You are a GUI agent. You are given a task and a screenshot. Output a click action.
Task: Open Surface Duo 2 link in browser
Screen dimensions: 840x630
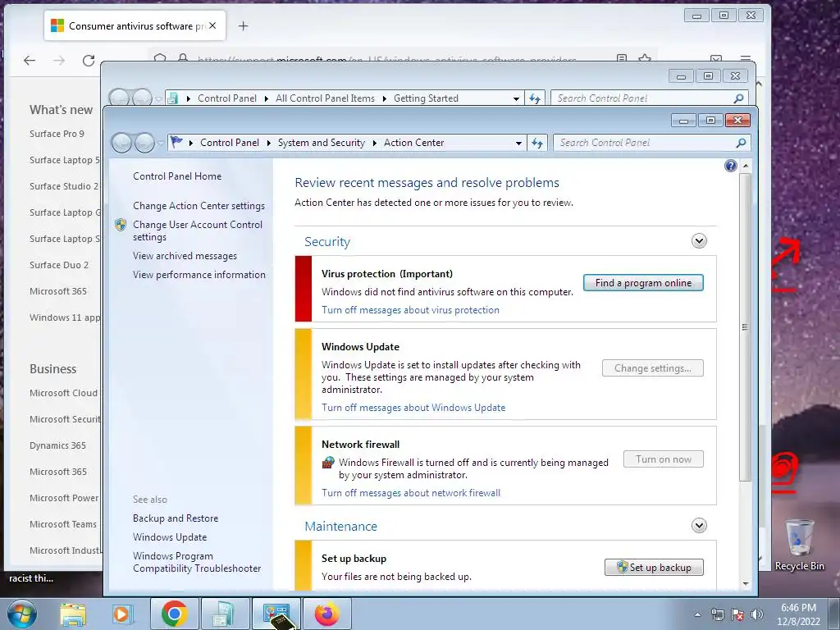[x=59, y=265]
